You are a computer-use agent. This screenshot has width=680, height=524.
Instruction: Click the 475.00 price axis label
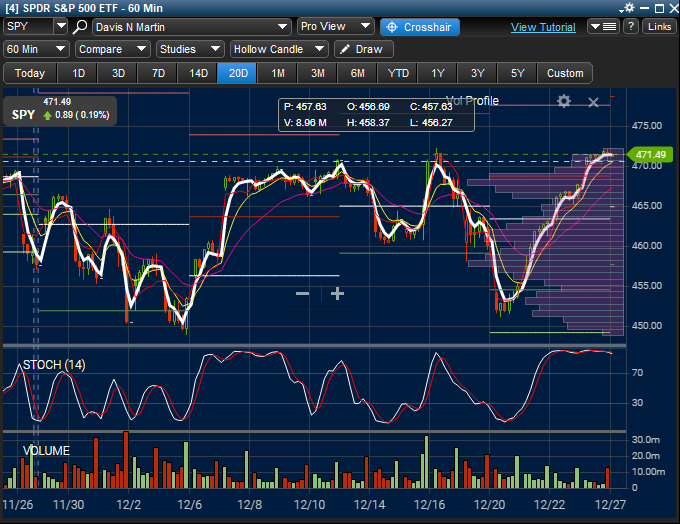(x=647, y=126)
